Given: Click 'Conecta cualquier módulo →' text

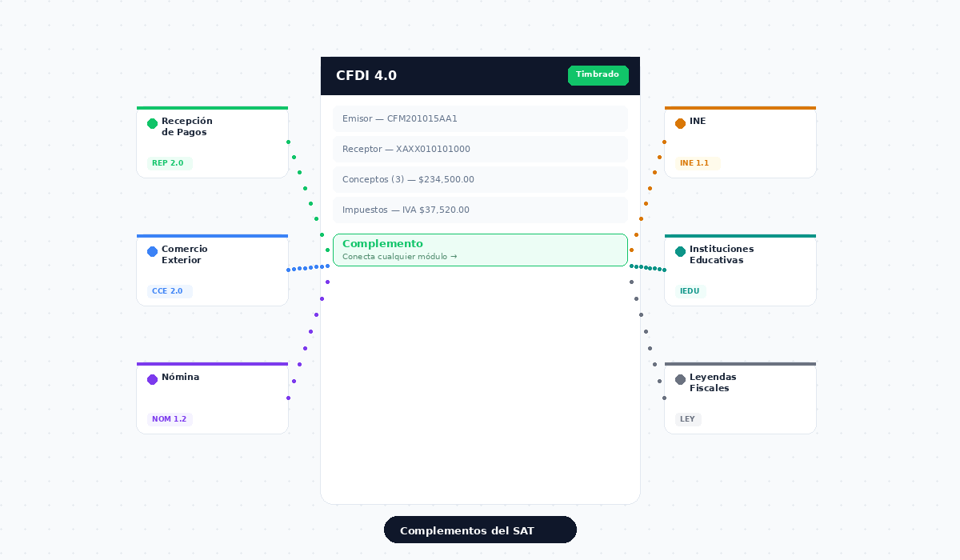Looking at the screenshot, I should pyautogui.click(x=399, y=257).
